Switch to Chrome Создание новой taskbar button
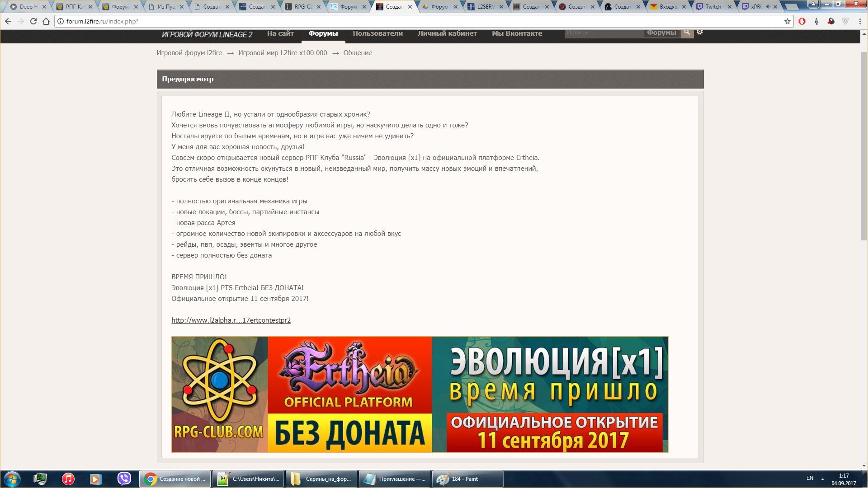 [x=175, y=479]
